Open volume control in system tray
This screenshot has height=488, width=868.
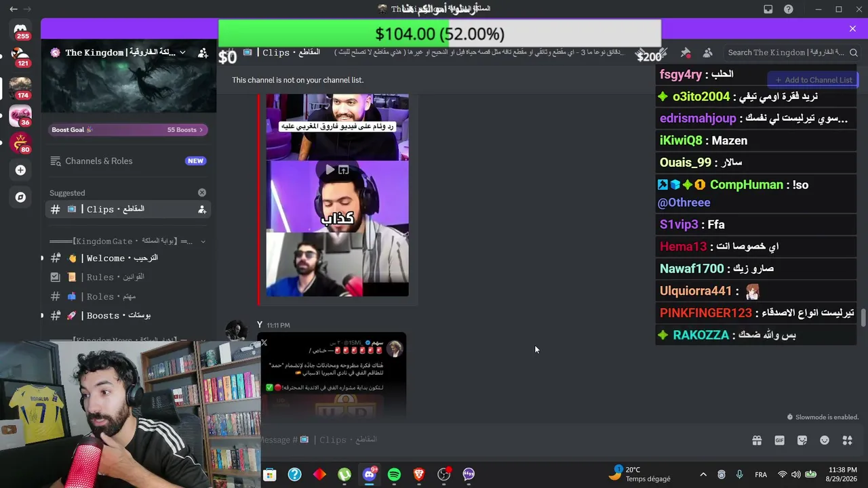[x=797, y=474]
